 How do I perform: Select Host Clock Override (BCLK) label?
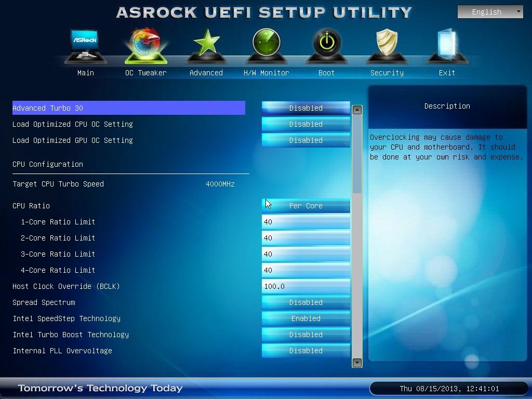coord(66,286)
